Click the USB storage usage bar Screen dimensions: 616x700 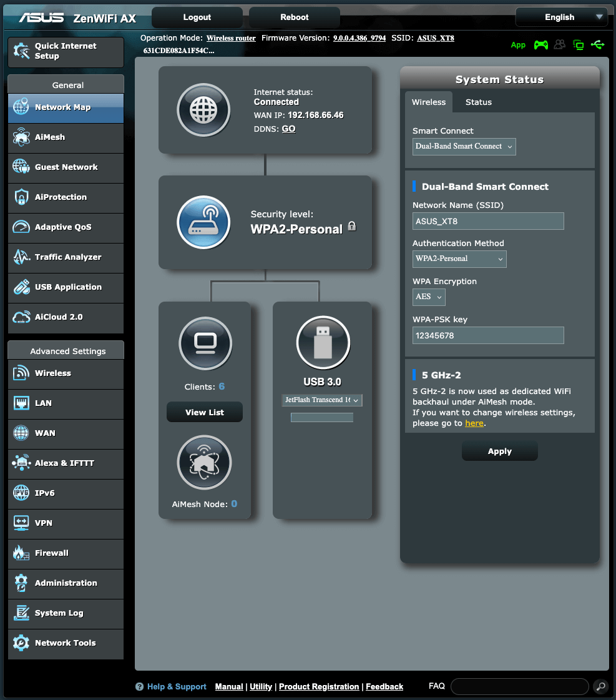pyautogui.click(x=322, y=417)
